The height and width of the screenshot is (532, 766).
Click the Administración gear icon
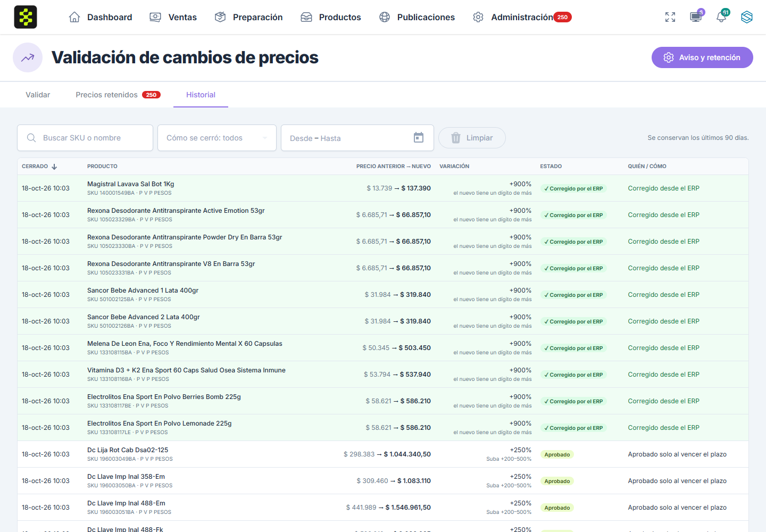[478, 17]
